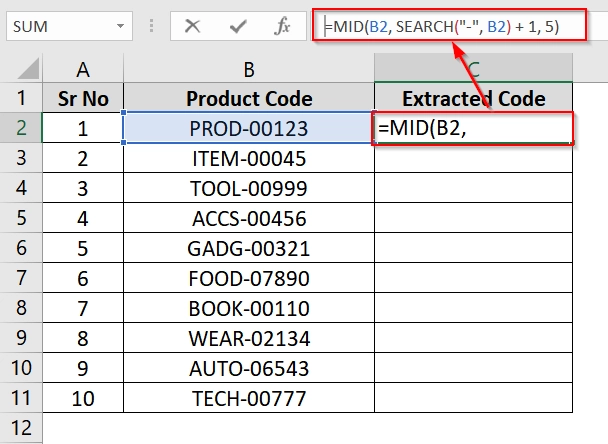
Task: Select row 2 header
Action: click(21, 128)
